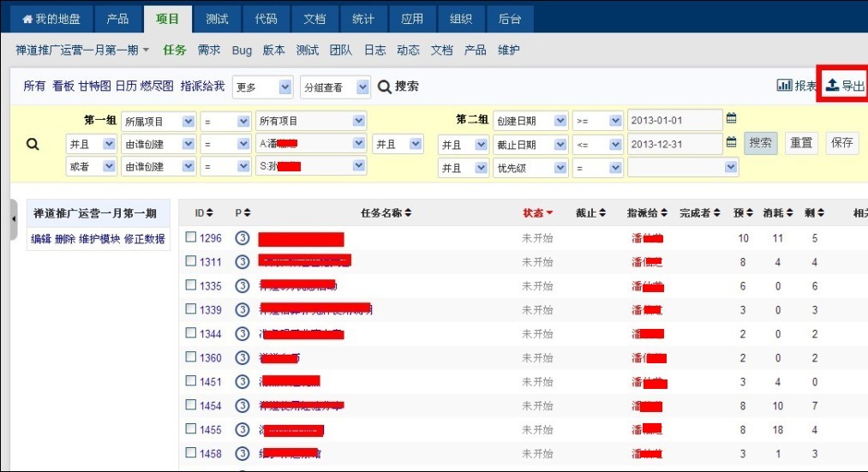
Task: Click the 维护模块 link in sidebar
Action: coord(99,239)
